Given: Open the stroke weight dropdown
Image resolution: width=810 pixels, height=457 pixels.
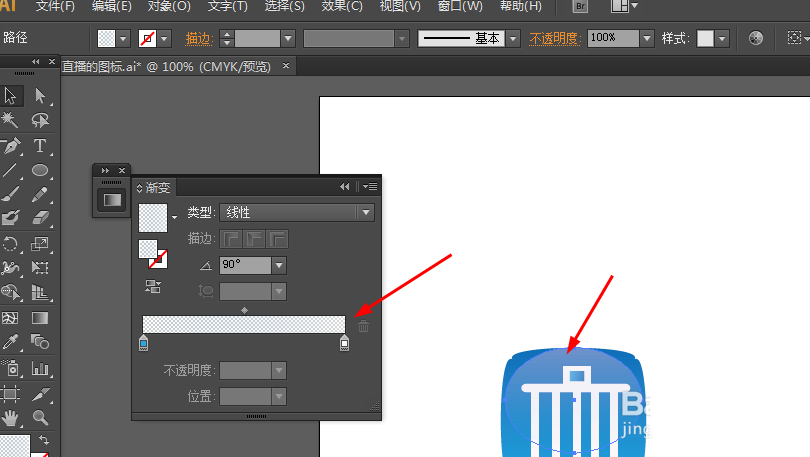Looking at the screenshot, I should click(288, 38).
